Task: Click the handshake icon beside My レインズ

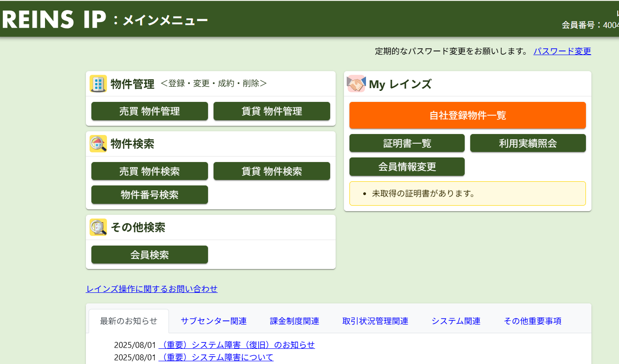Action: point(356,84)
